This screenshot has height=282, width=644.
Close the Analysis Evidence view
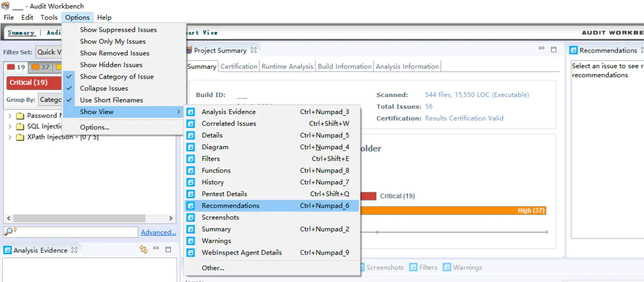coord(75,250)
